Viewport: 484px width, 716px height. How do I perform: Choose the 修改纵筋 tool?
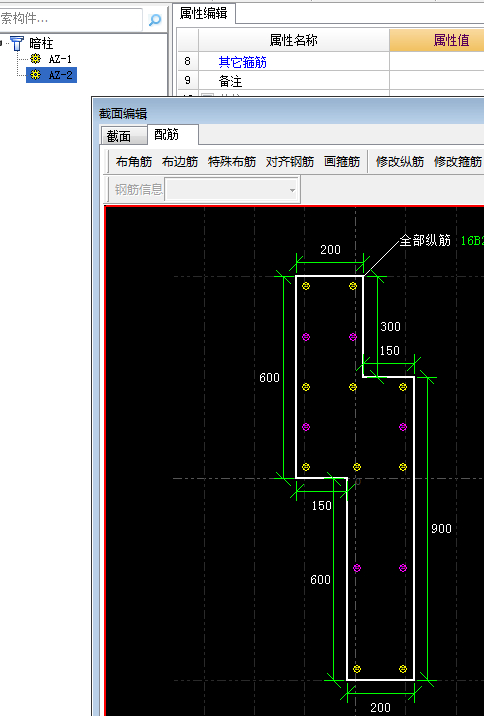(x=400, y=162)
